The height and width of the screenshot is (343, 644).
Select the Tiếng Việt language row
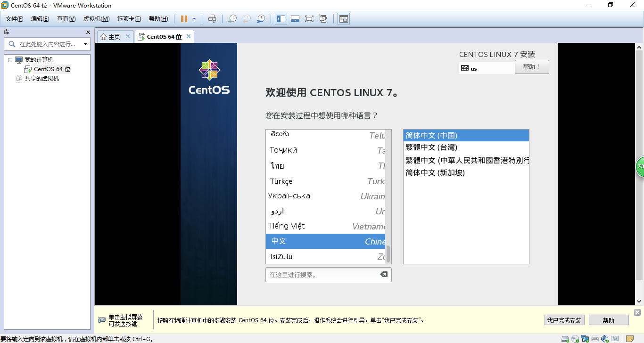(x=325, y=226)
